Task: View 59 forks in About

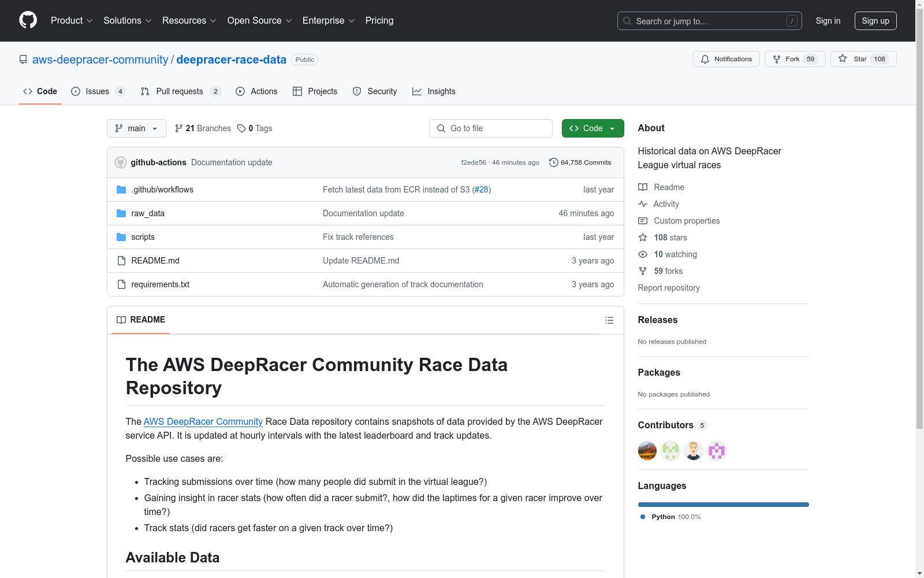Action: (x=661, y=271)
